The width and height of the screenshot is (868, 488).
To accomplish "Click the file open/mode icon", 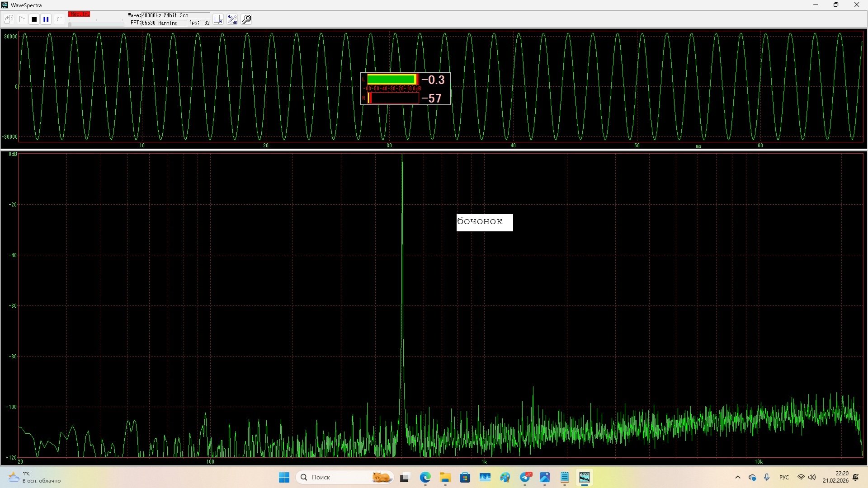I will click(9, 19).
